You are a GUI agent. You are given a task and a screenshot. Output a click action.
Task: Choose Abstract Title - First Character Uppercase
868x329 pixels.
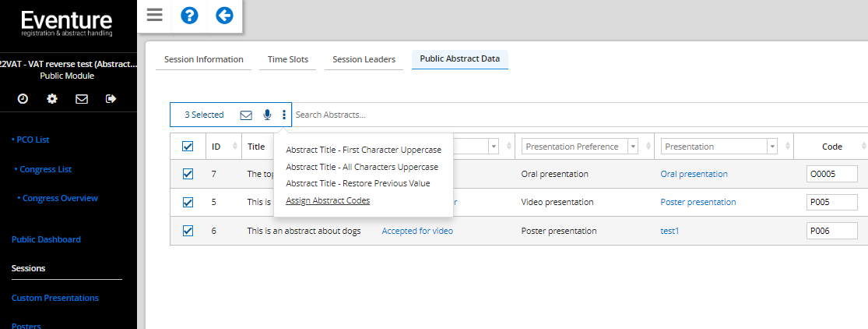point(364,150)
